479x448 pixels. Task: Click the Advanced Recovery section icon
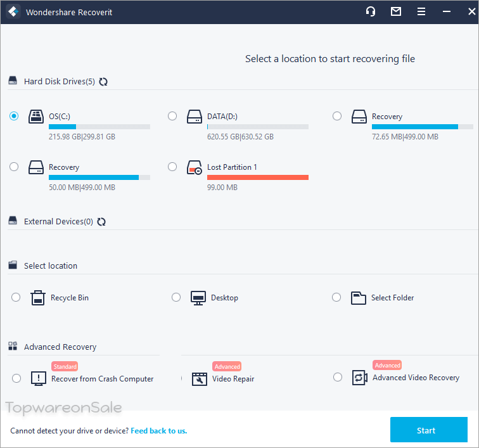13,346
